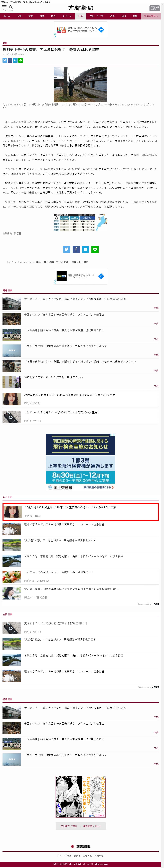Share via large Twitter button below article
The width and height of the screenshot is (164, 868).
point(66,249)
